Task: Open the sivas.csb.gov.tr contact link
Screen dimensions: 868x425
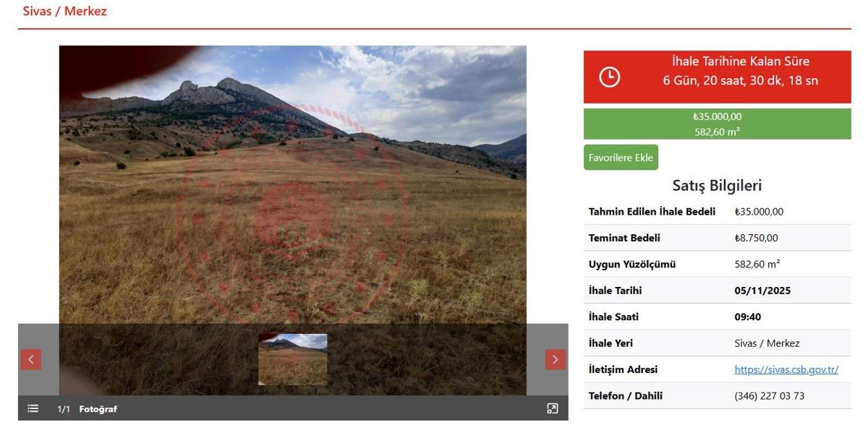Action: (x=786, y=369)
